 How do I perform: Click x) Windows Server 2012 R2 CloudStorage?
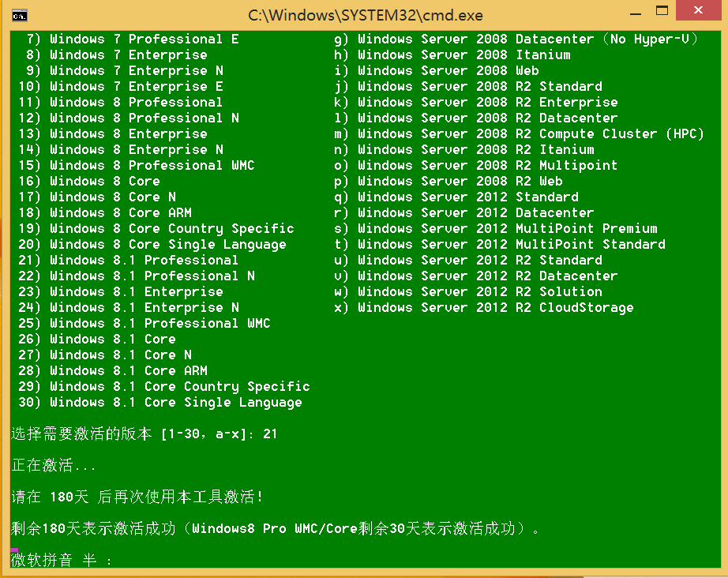coord(484,307)
